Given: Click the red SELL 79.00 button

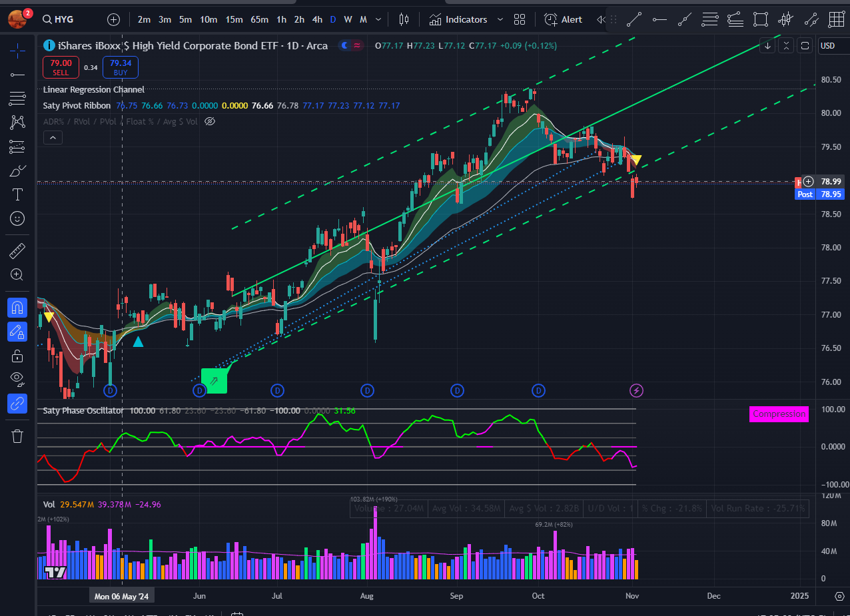Looking at the screenshot, I should [61, 67].
